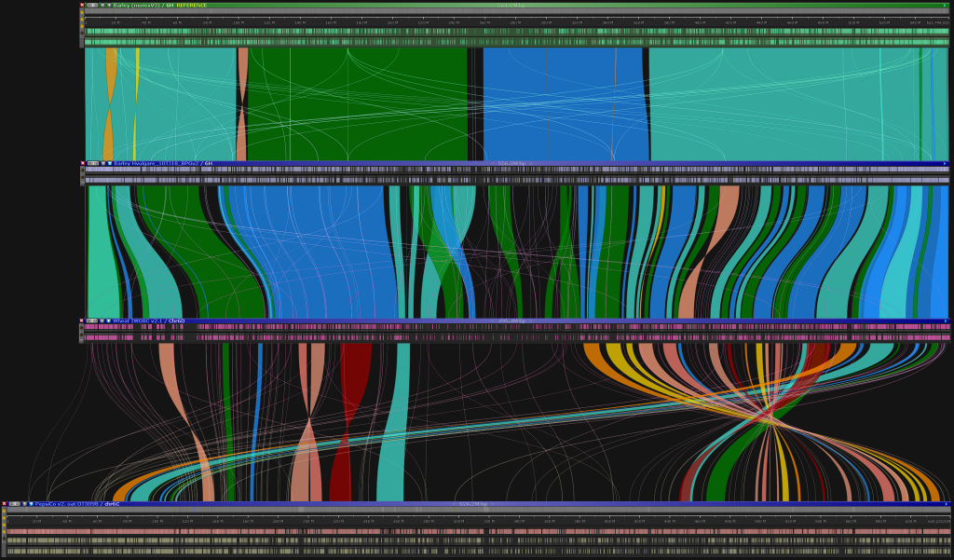
Task: Remove the Barley Hvulgare 6H track
Action: click(82, 163)
